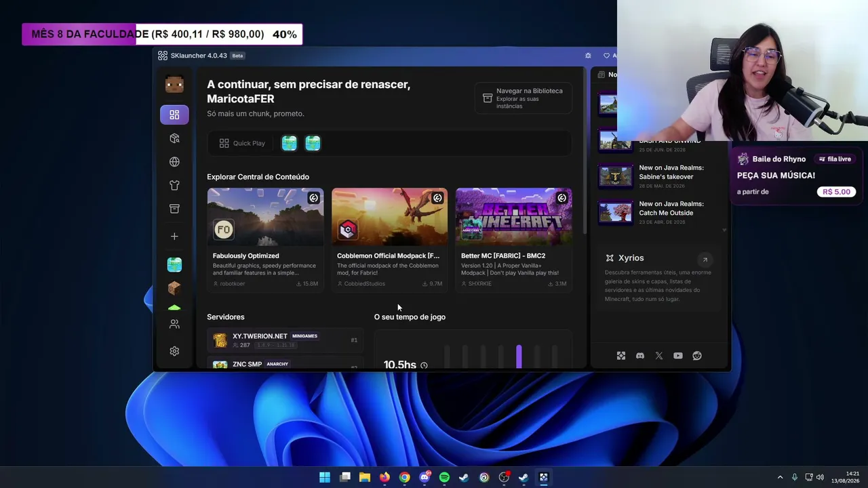Open the Discord footer link
The image size is (868, 488).
640,356
